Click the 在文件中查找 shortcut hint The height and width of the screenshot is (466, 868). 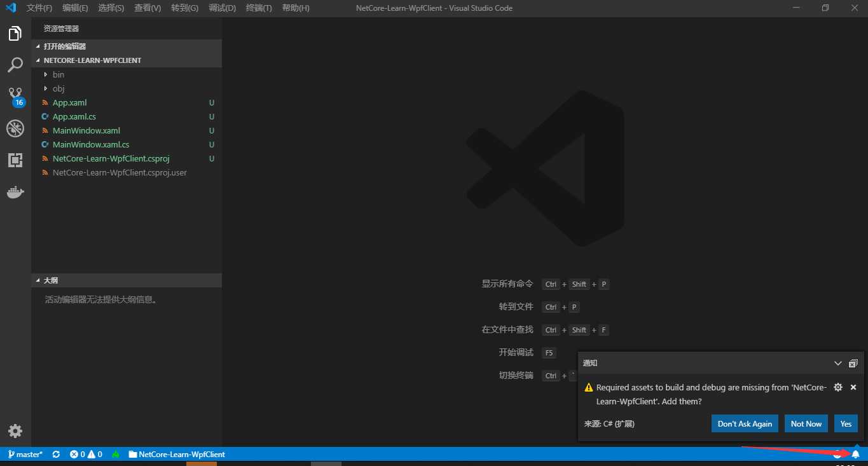[507, 329]
